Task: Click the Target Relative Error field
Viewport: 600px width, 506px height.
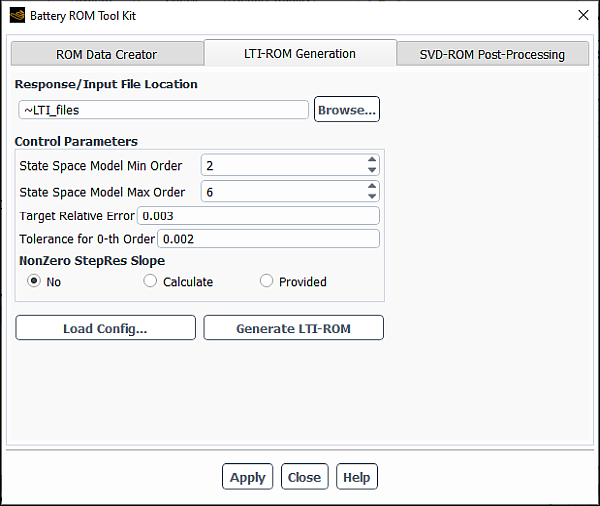Action: pos(258,215)
